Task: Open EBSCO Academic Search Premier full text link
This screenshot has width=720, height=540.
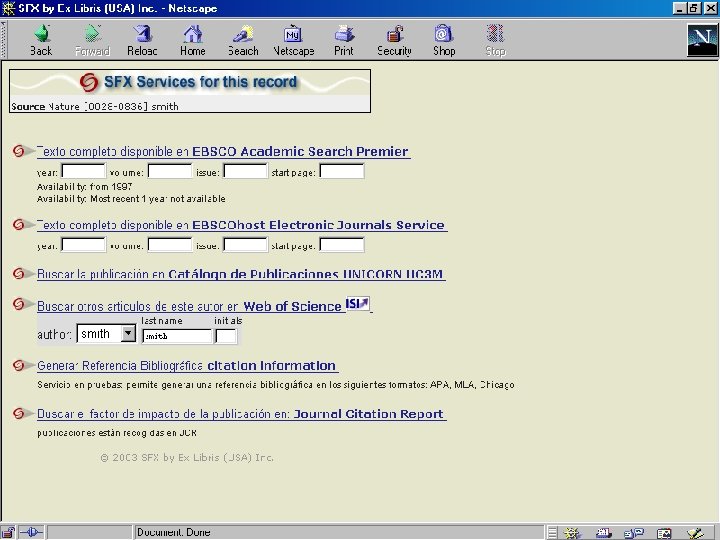Action: click(223, 152)
